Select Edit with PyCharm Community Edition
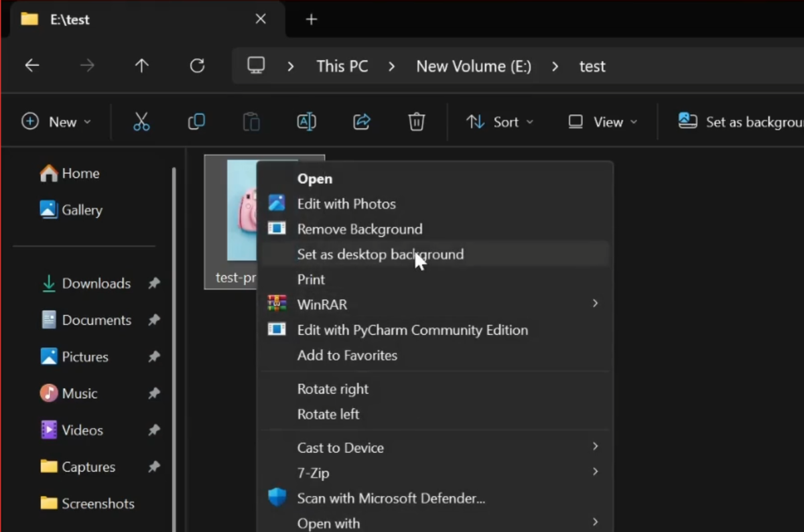This screenshot has height=532, width=804. (x=435, y=330)
